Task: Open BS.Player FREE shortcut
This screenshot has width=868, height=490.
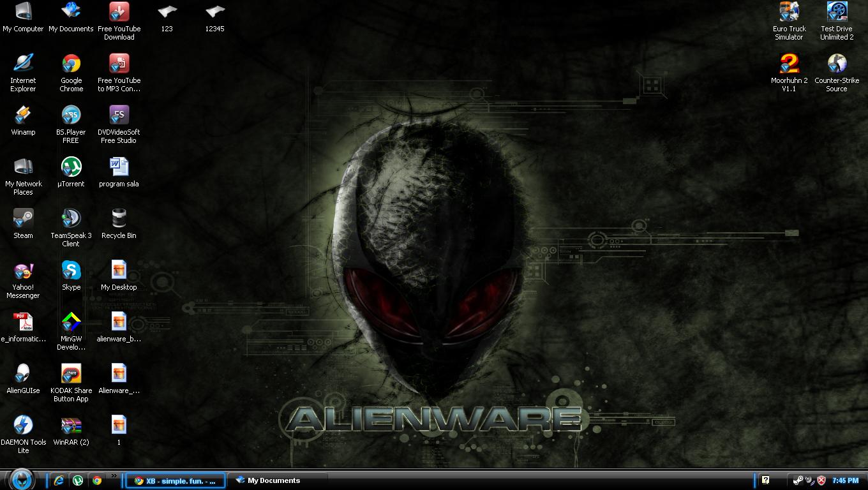Action: coord(71,124)
